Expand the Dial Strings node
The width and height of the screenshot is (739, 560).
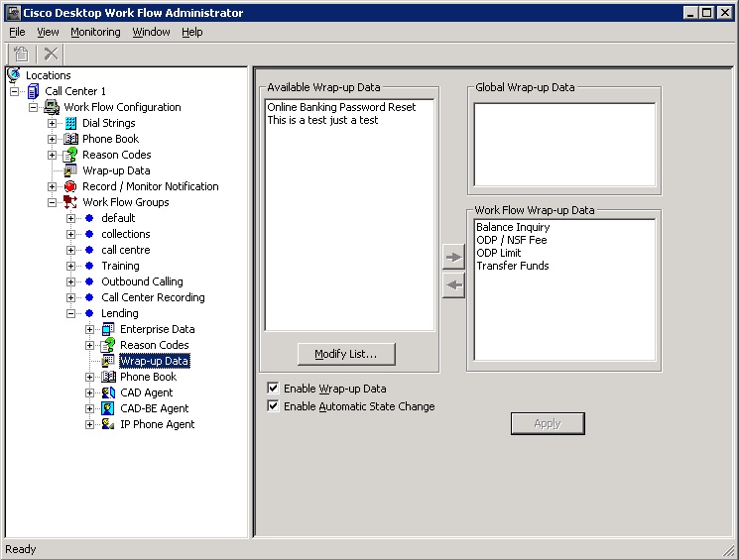(x=52, y=123)
